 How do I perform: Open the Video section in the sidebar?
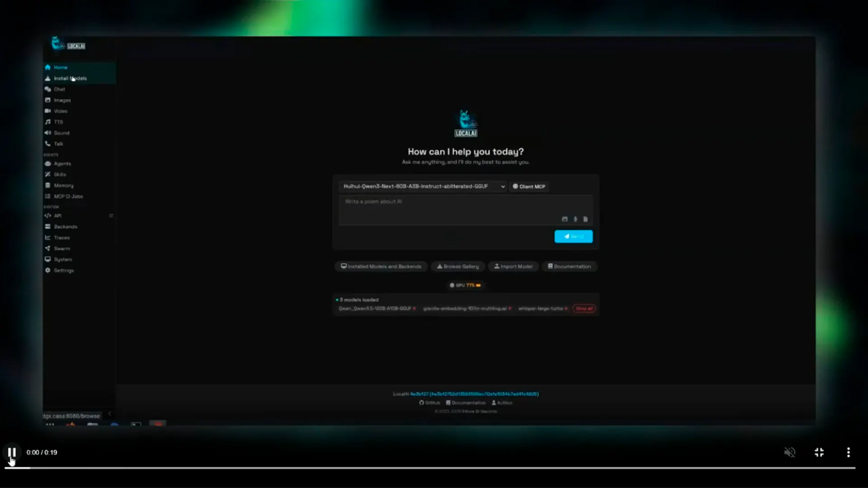pos(79,111)
